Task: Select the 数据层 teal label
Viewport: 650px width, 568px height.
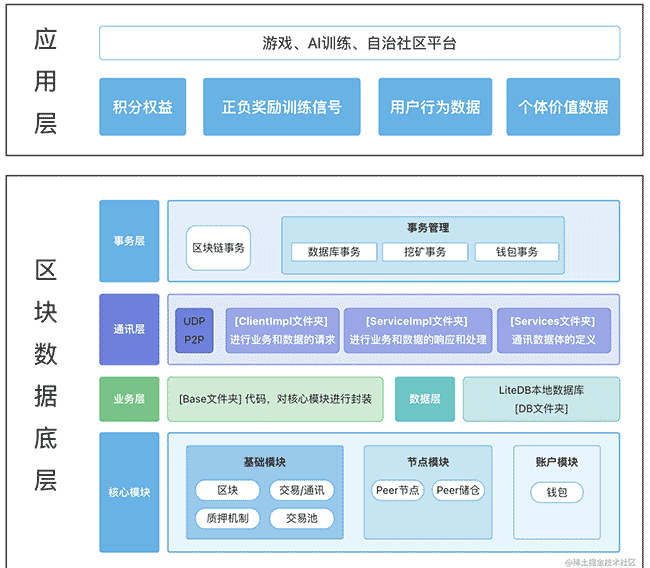Action: [425, 399]
